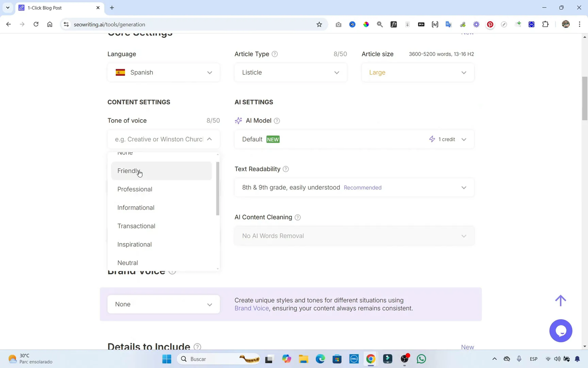Click the AI Model help icon
This screenshot has width=588, height=368.
pyautogui.click(x=277, y=121)
